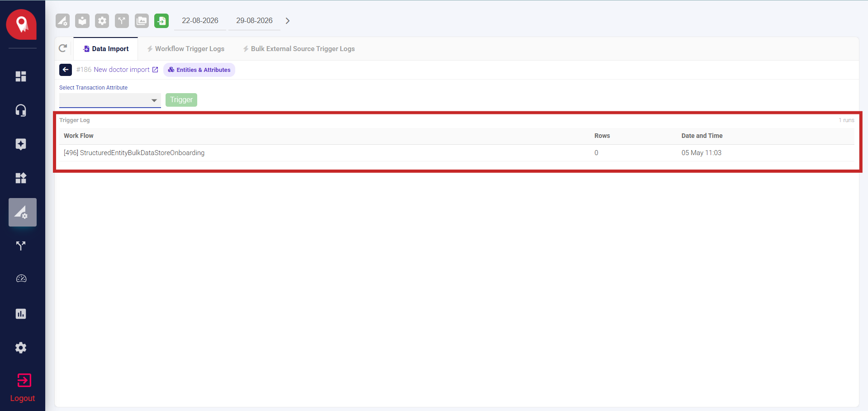Click the signal-settings icon in top toolbar

[x=62, y=21]
